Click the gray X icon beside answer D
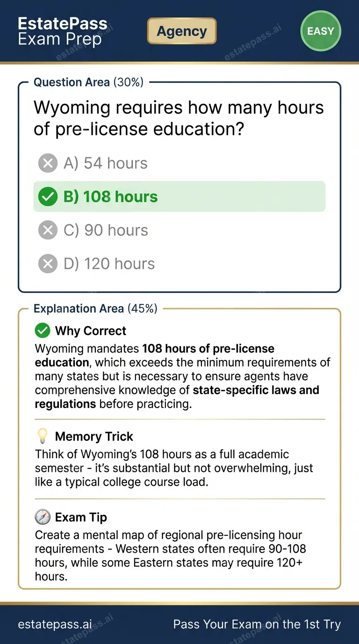The width and height of the screenshot is (359, 644). 47,263
